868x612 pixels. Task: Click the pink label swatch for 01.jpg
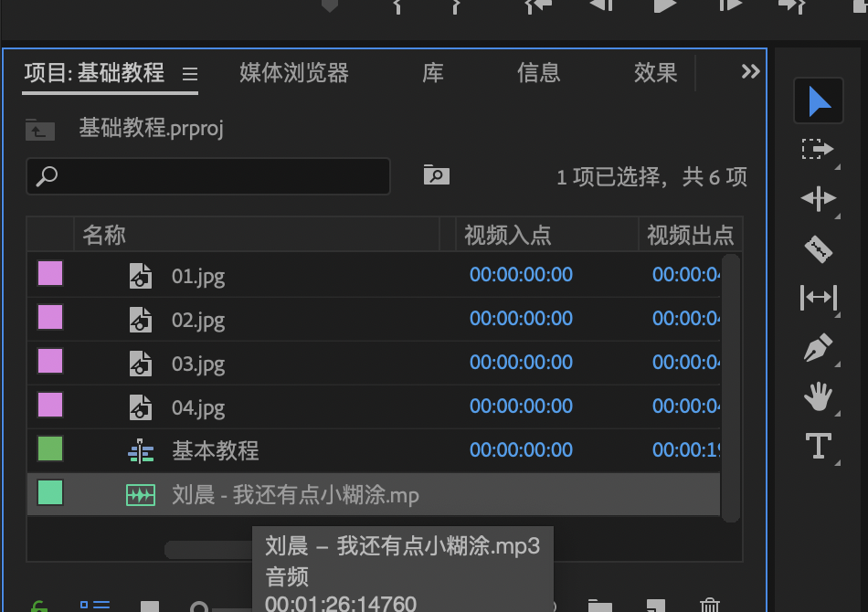coord(50,273)
